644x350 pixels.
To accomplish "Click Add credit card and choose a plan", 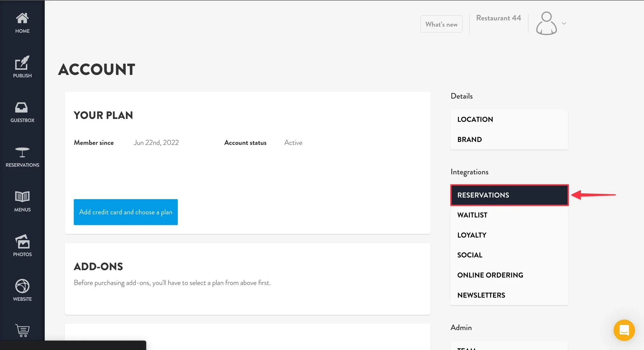I will 126,212.
